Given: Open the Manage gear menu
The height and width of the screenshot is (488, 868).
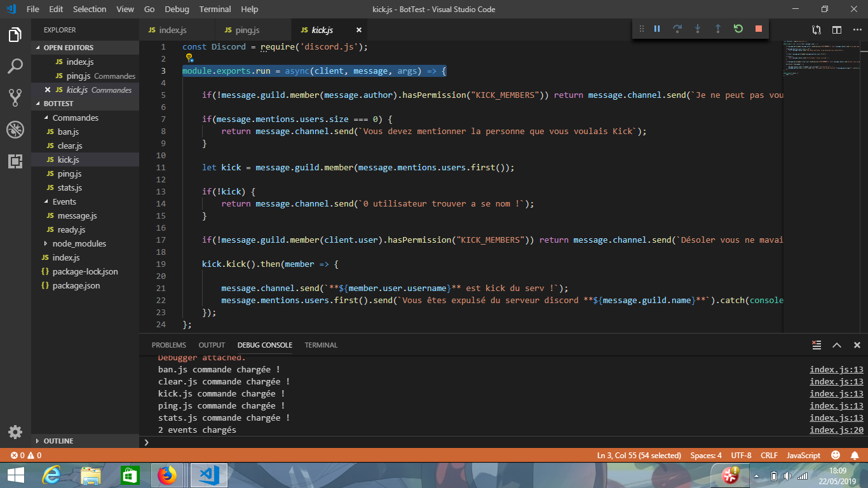Looking at the screenshot, I should (x=15, y=432).
